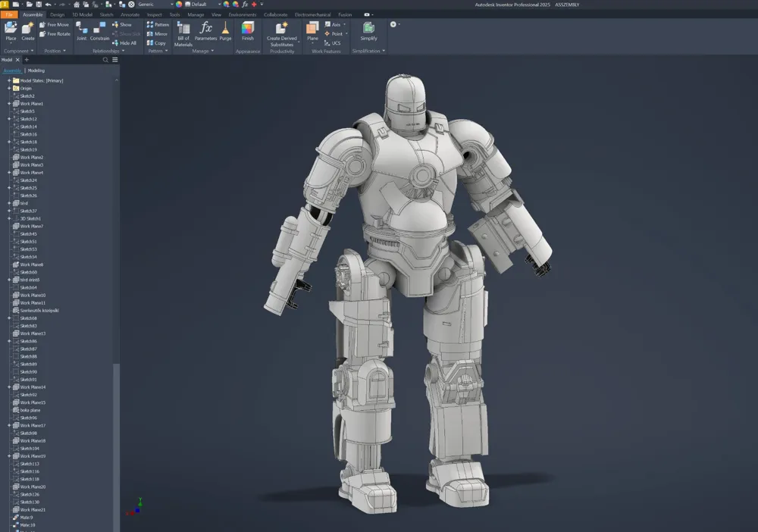Click Finish in Appearance panel
The image size is (758, 532).
[x=248, y=31]
